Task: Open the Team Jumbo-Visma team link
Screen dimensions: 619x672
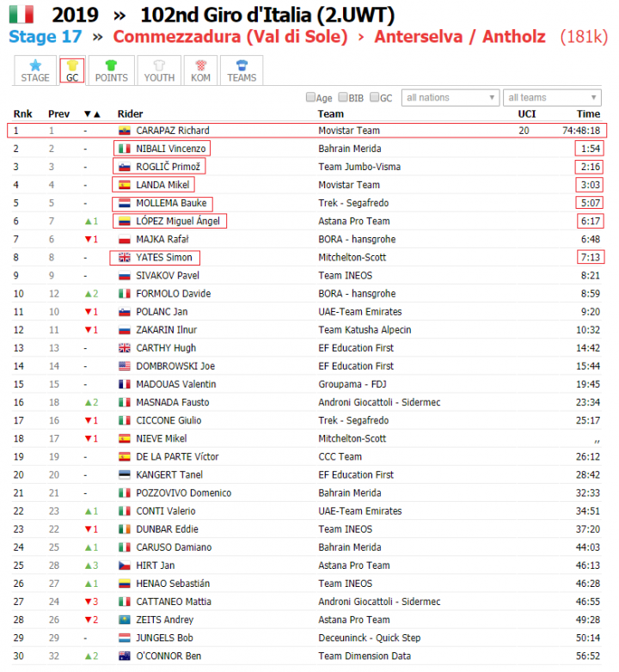Action: tap(359, 167)
